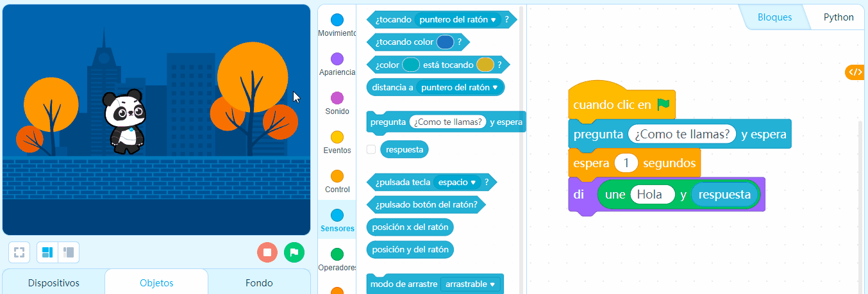The image size is (868, 294).
Task: Pick the teal color in ¿color block
Action: [410, 65]
